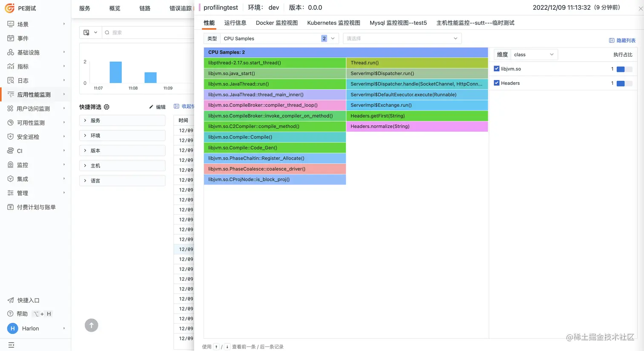
Task: Open the 日志 sidebar icon
Action: coord(11,81)
